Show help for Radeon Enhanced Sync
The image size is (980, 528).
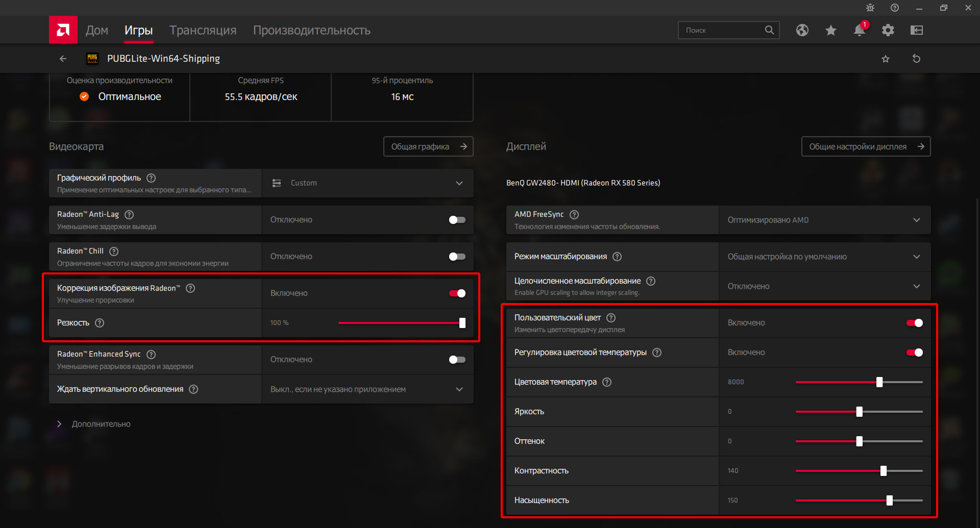(151, 355)
